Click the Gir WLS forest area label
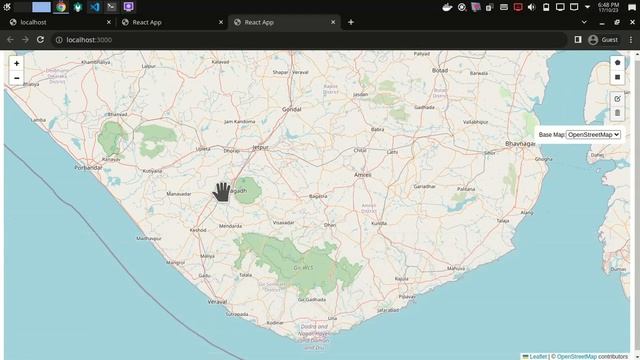The image size is (640, 360). (x=303, y=268)
